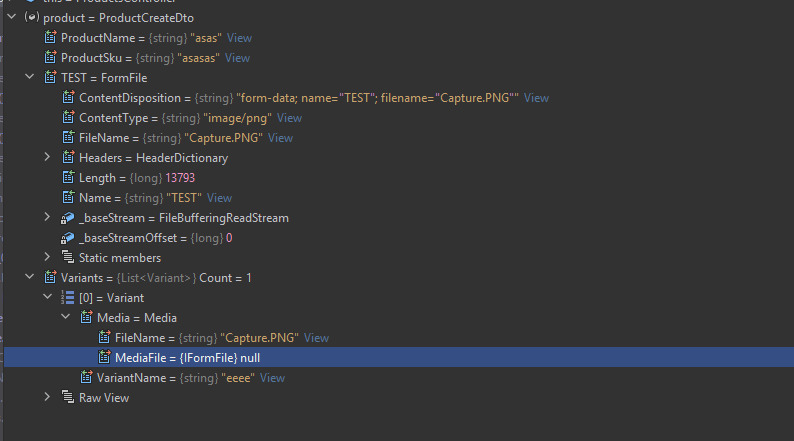Image resolution: width=794 pixels, height=441 pixels.
Task: Open View link for ProductName value
Action: coord(240,38)
